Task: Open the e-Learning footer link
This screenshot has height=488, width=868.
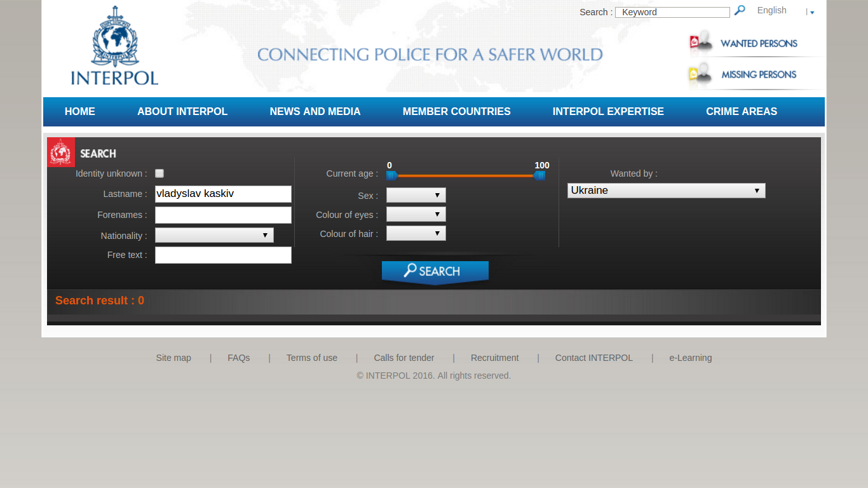Action: coord(691,358)
